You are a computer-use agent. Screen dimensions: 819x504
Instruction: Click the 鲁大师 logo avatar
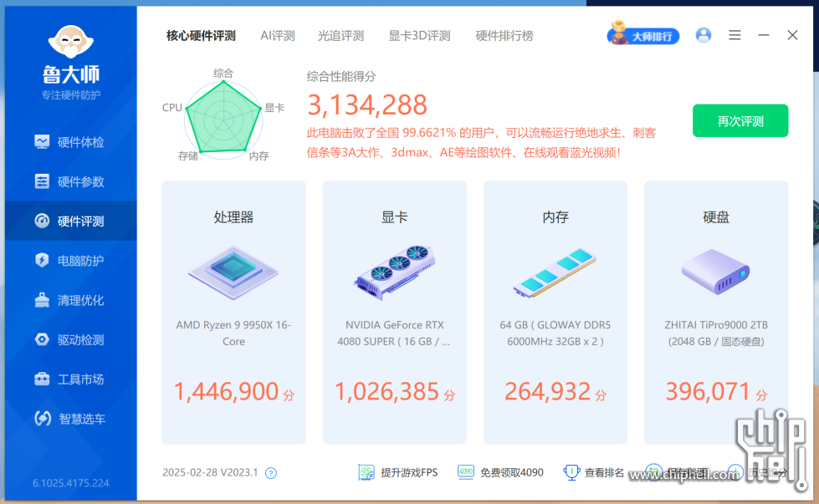[x=71, y=42]
